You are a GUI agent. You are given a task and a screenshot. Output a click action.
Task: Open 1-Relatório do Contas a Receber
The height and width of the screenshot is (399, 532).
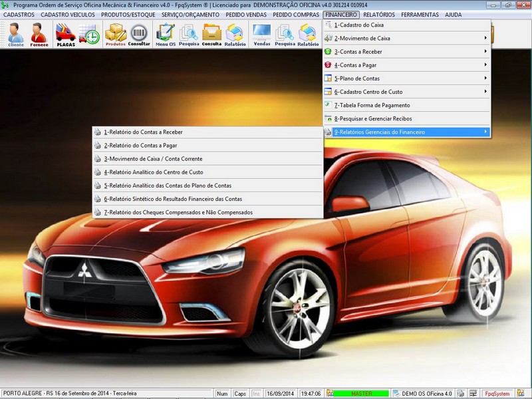(207, 132)
